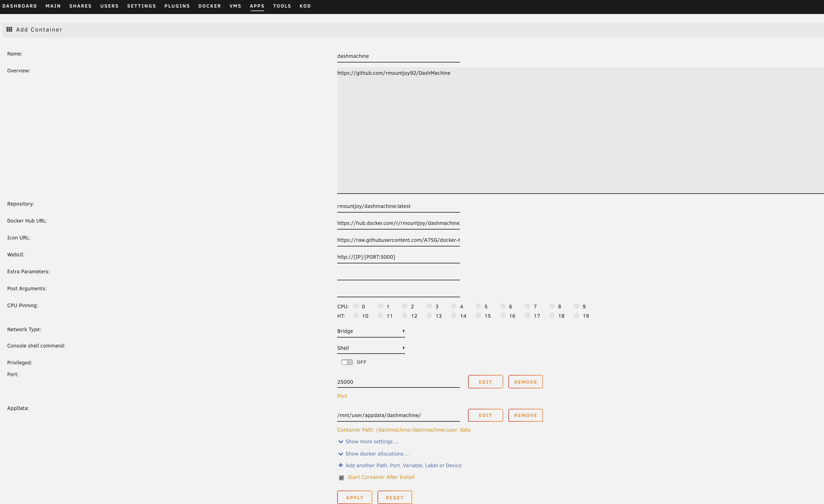The height and width of the screenshot is (504, 824).
Task: Switch to the Plugins tab
Action: pyautogui.click(x=177, y=6)
